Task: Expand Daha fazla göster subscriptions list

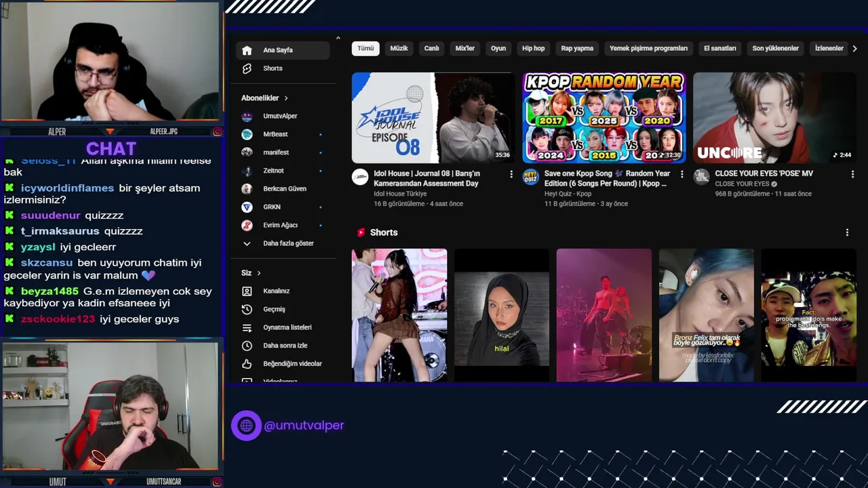Action: 279,243
